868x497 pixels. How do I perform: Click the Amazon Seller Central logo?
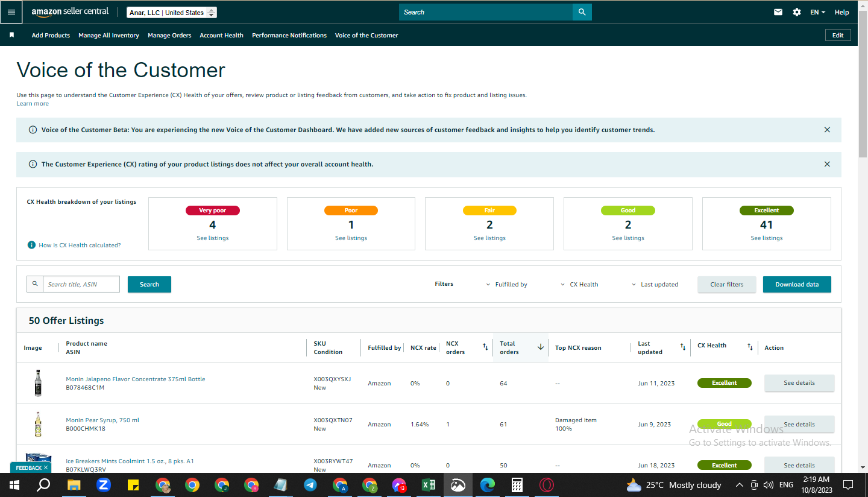pos(70,12)
